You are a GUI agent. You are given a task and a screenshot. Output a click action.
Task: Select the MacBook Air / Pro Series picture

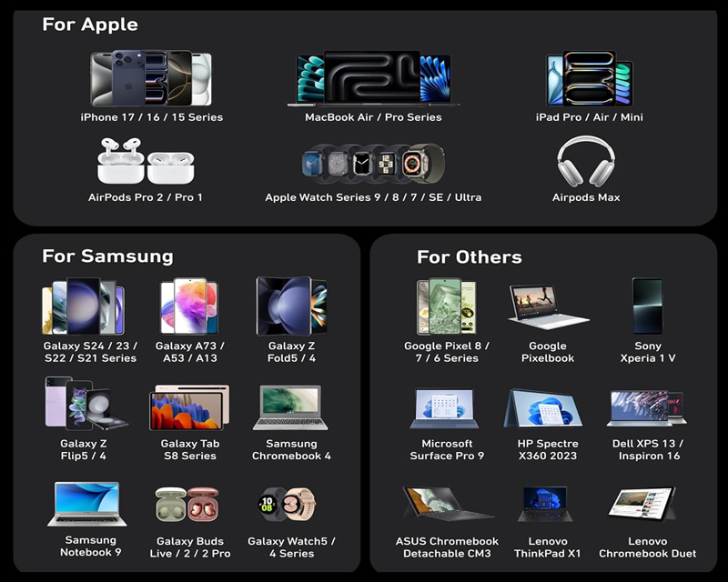(x=373, y=79)
